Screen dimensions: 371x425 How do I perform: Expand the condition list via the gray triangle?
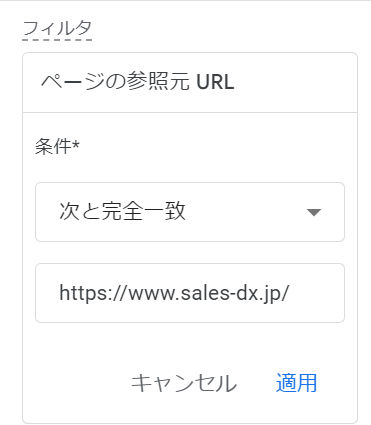tap(314, 212)
